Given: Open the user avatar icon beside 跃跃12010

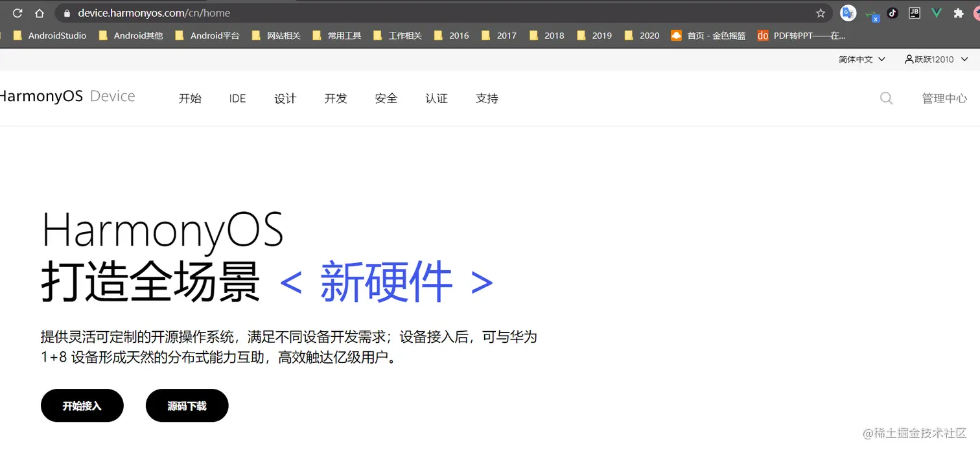Looking at the screenshot, I should pyautogui.click(x=909, y=59).
